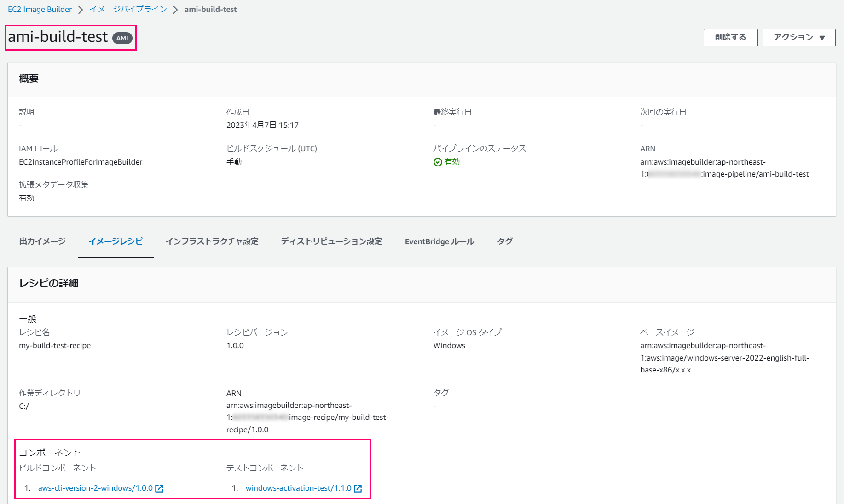Click the image OS type Windows value
Viewport: 844px width, 504px height.
(x=449, y=345)
